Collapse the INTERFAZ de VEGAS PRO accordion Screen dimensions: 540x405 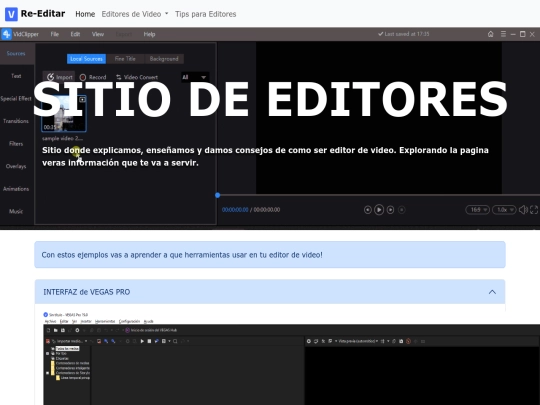(x=270, y=292)
